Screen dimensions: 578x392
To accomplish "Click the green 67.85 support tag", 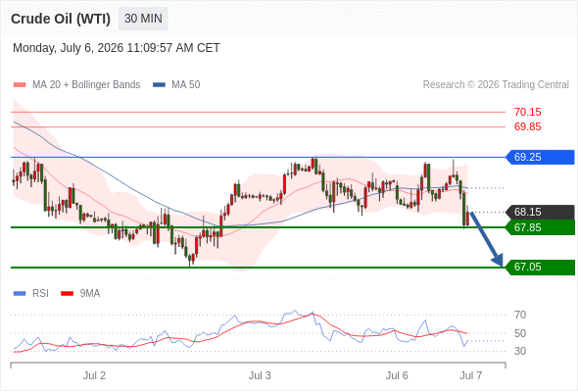I will pyautogui.click(x=540, y=227).
